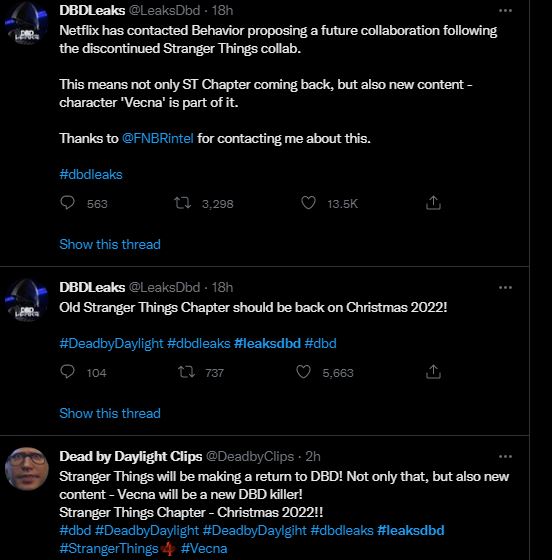Open more options on the first DBDLeaks tweet
The height and width of the screenshot is (560, 552).
505,11
